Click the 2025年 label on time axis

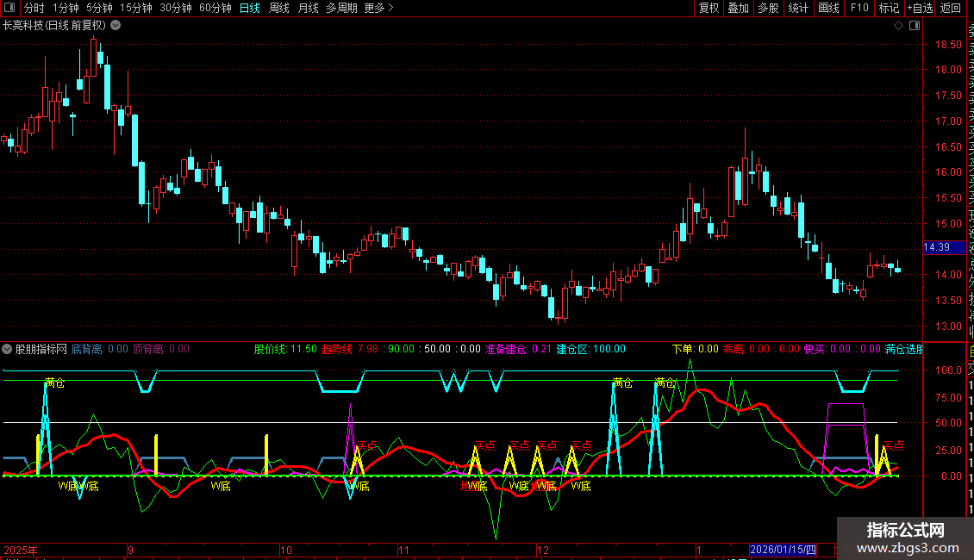point(21,550)
